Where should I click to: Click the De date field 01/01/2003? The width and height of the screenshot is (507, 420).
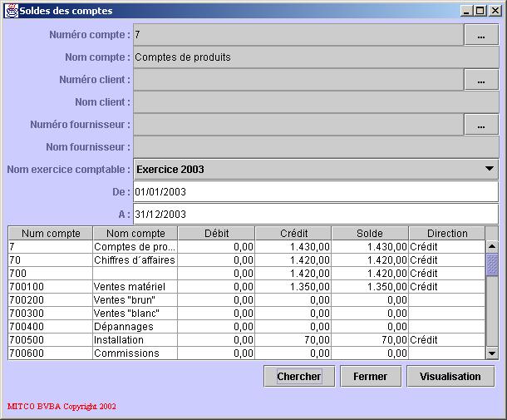[x=316, y=192]
